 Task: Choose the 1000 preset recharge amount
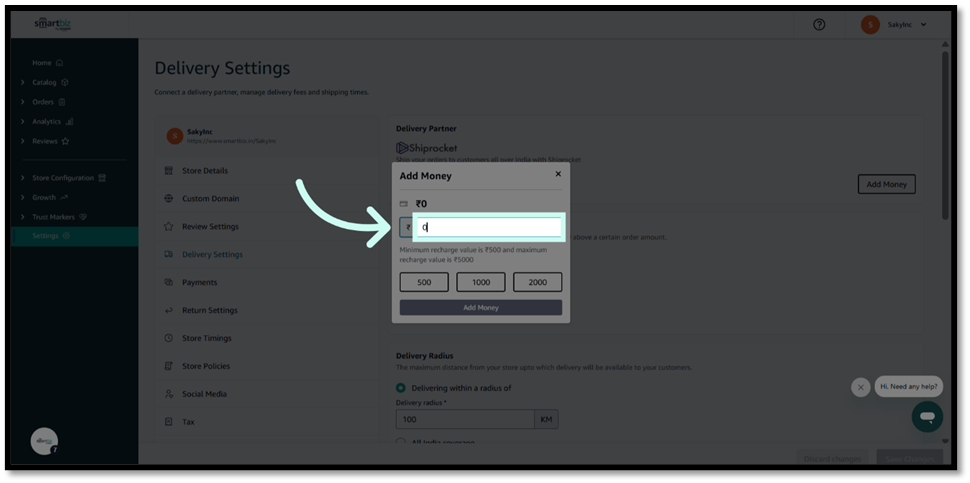(480, 282)
